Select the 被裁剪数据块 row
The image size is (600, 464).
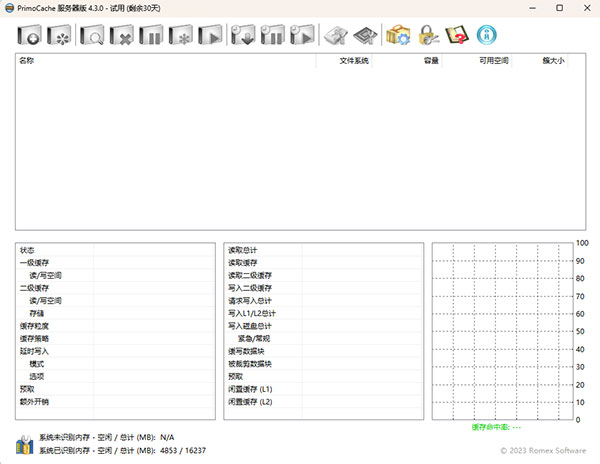tap(324, 364)
